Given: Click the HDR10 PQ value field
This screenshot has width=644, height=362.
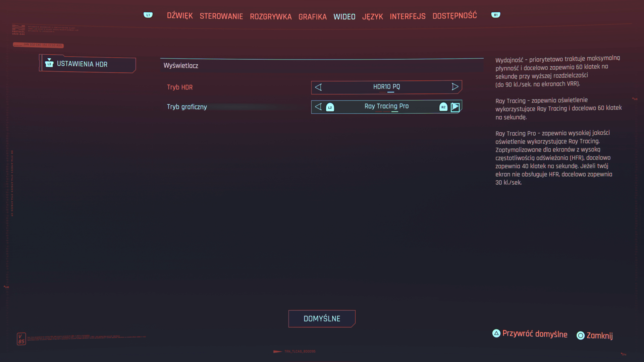Looking at the screenshot, I should coord(386,87).
